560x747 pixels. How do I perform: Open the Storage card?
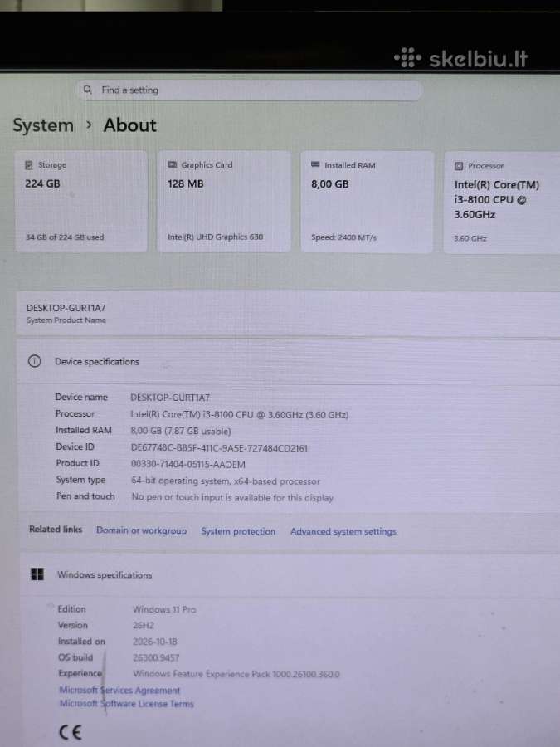tap(81, 202)
